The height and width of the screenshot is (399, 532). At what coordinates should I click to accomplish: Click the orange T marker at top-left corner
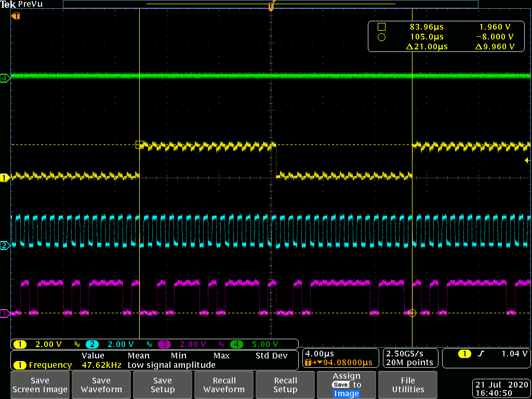point(16,16)
